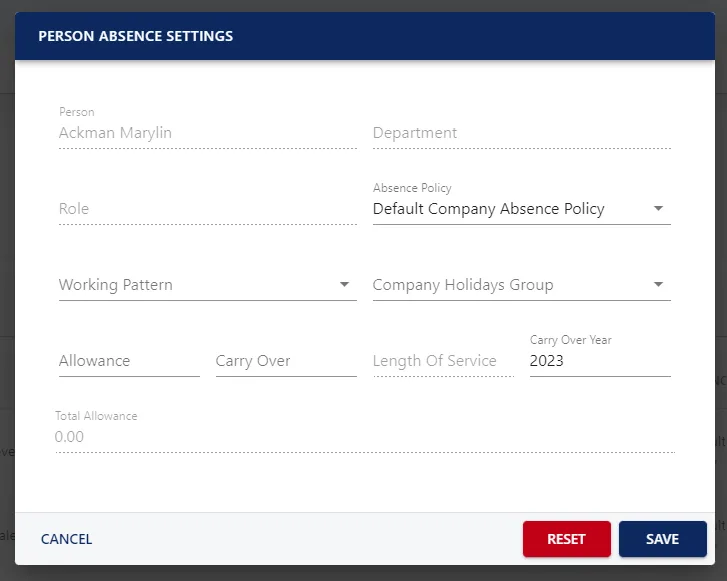Screen dimensions: 727x581
Task: Save the absence settings
Action: (x=663, y=539)
